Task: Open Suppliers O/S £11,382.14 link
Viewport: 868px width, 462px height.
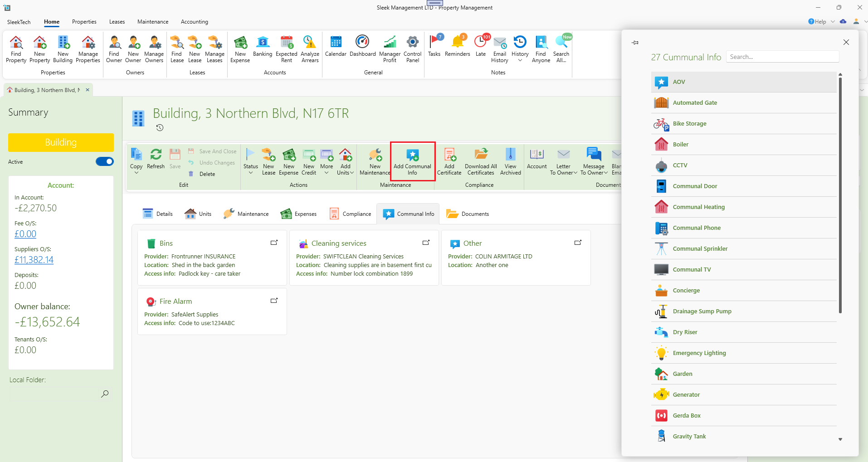Action: pyautogui.click(x=34, y=260)
